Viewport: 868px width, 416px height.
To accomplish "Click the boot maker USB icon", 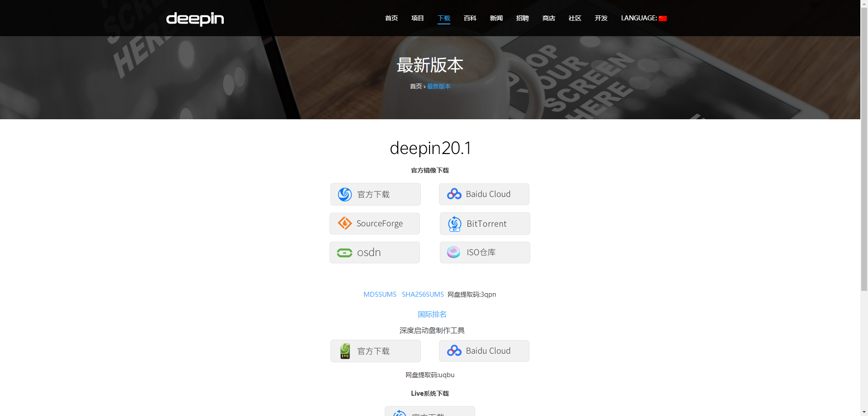I will click(x=345, y=351).
